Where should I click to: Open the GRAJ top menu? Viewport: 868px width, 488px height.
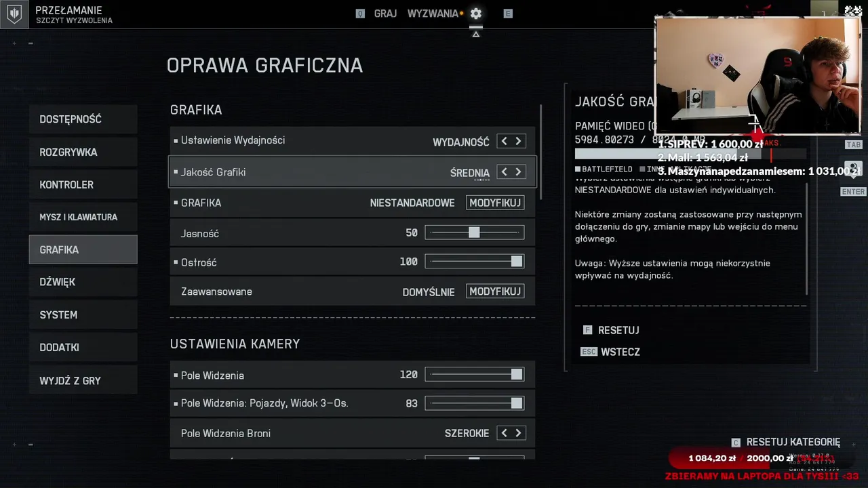(385, 14)
